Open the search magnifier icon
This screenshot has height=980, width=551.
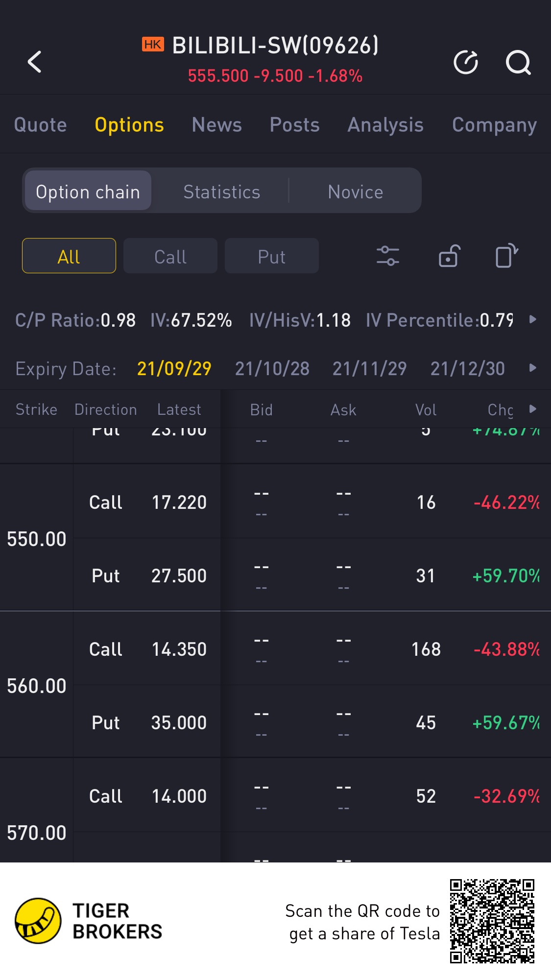tap(518, 62)
